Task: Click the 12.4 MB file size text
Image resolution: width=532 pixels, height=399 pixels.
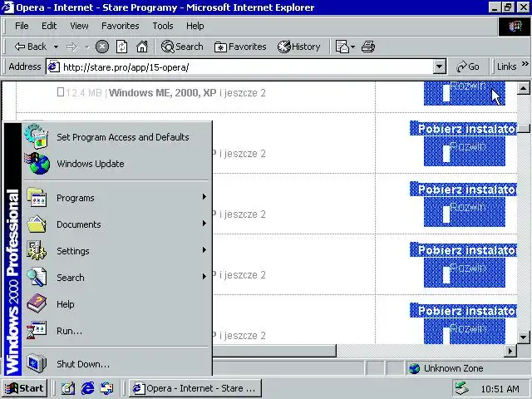Action: 83,92
